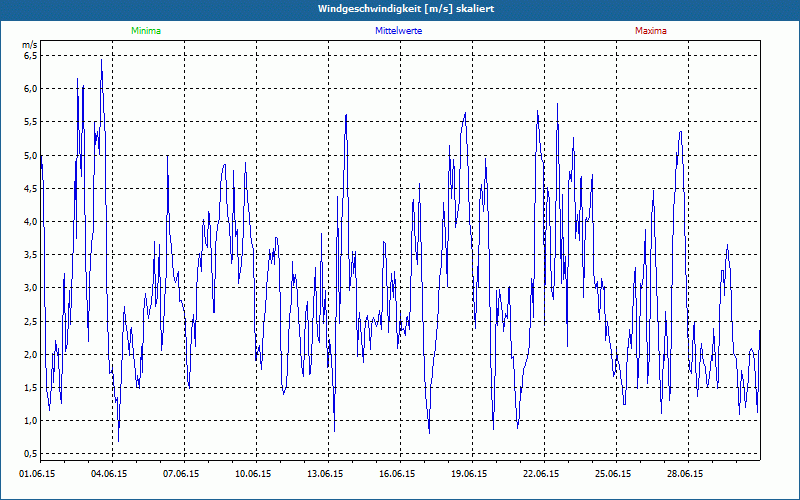Click the 25.06.15 date label
The width and height of the screenshot is (800, 500).
pos(613,474)
